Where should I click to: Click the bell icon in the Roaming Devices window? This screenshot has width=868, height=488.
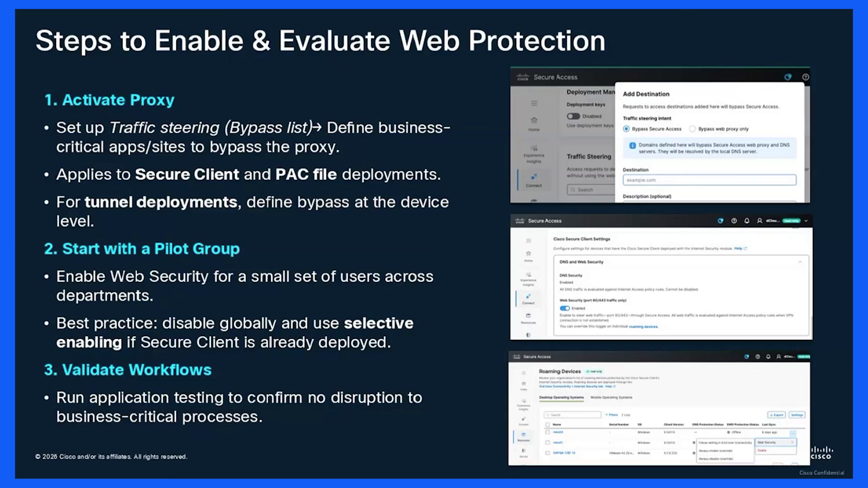tap(768, 357)
